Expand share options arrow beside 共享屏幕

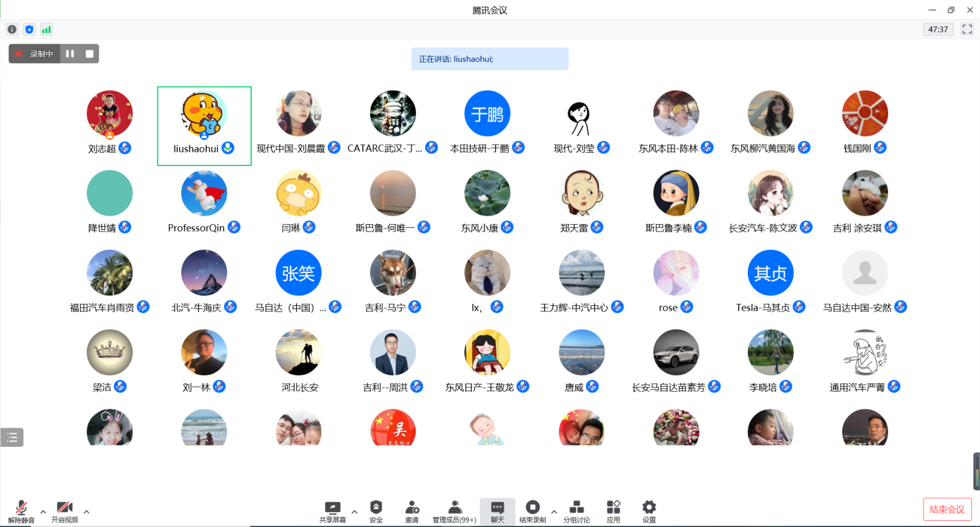(355, 512)
